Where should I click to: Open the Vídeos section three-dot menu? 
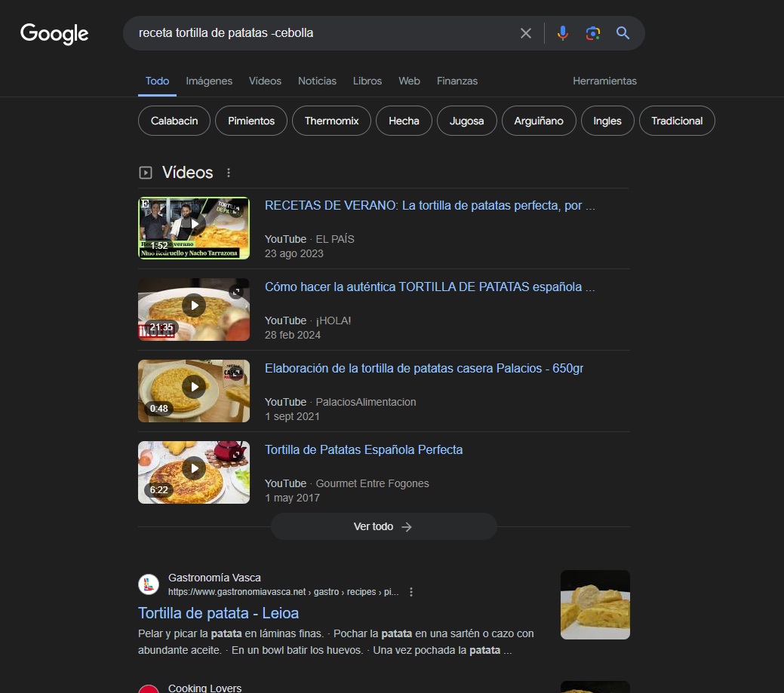(229, 173)
